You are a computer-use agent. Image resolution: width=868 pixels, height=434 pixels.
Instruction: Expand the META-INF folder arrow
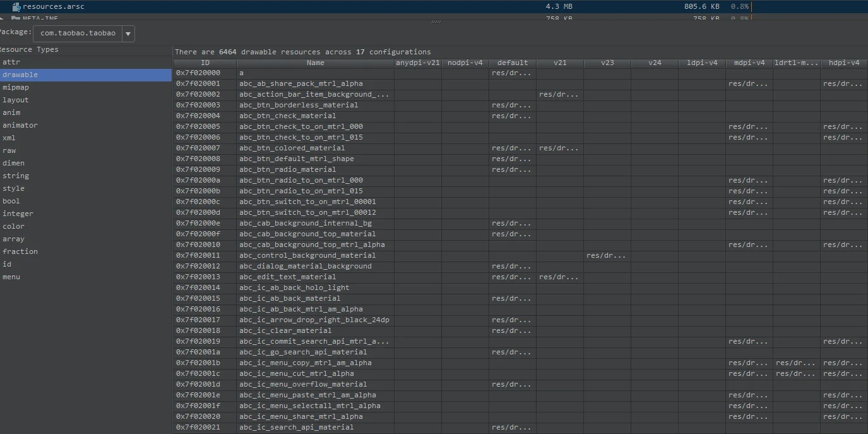coord(4,18)
